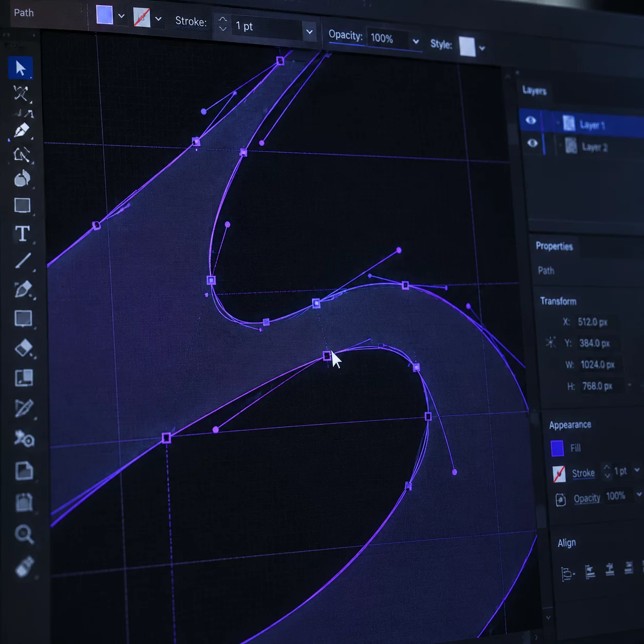The width and height of the screenshot is (644, 644).
Task: Choose the eyedropper measure tool
Action: click(24, 408)
